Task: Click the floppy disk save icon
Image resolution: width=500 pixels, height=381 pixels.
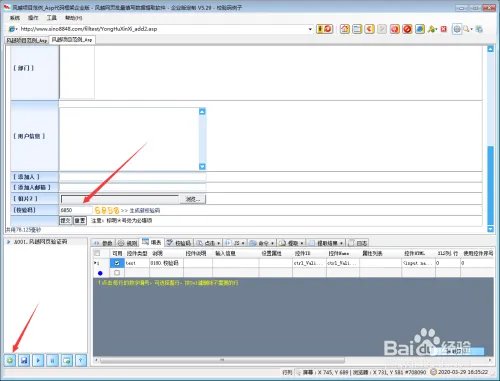Action: [x=24, y=360]
